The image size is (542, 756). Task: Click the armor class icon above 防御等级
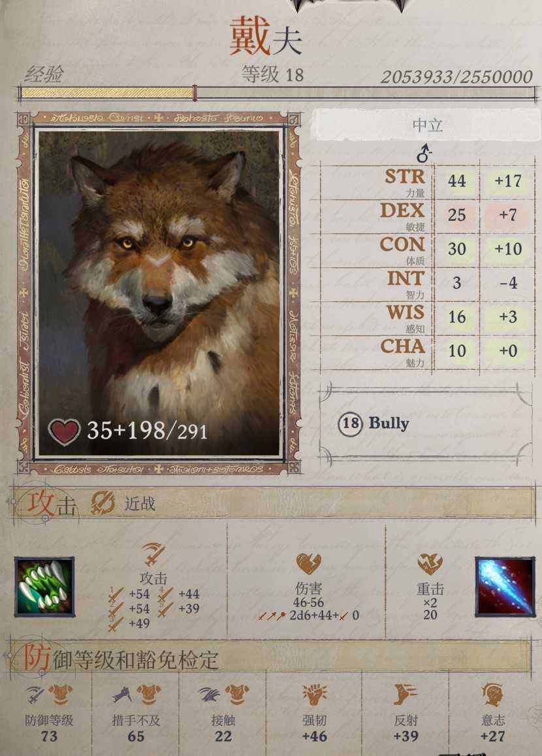coord(49,695)
